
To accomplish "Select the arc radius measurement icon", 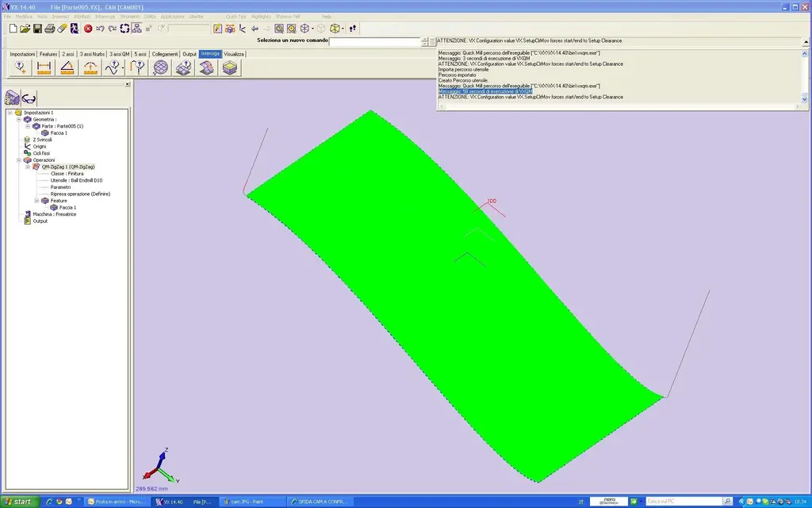I will (x=90, y=67).
